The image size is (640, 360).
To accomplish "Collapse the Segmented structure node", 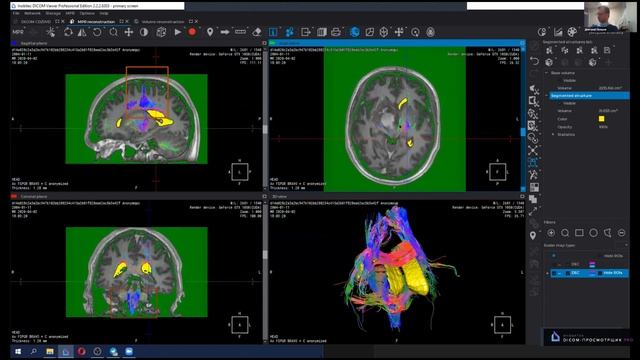I will click(x=547, y=96).
